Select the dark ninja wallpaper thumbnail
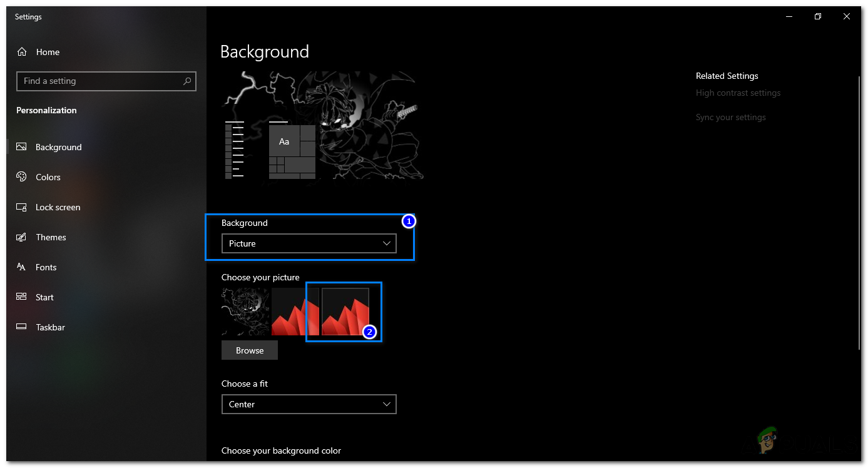Screen dimensions: 868x468 [x=245, y=312]
